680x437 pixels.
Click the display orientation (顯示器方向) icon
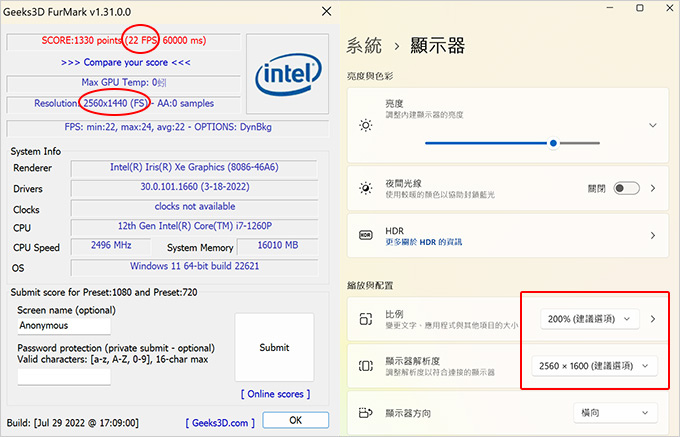(366, 413)
